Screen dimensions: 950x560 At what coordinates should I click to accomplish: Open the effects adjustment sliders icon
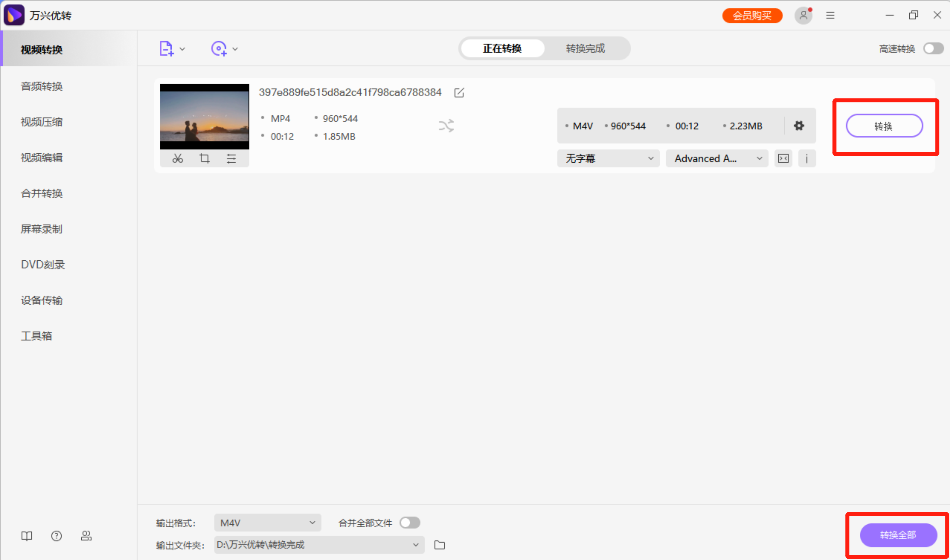(x=231, y=159)
